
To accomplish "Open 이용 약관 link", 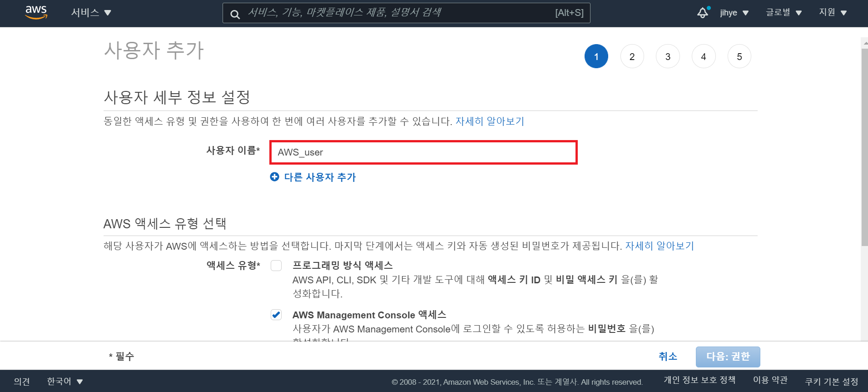I will pos(770,380).
